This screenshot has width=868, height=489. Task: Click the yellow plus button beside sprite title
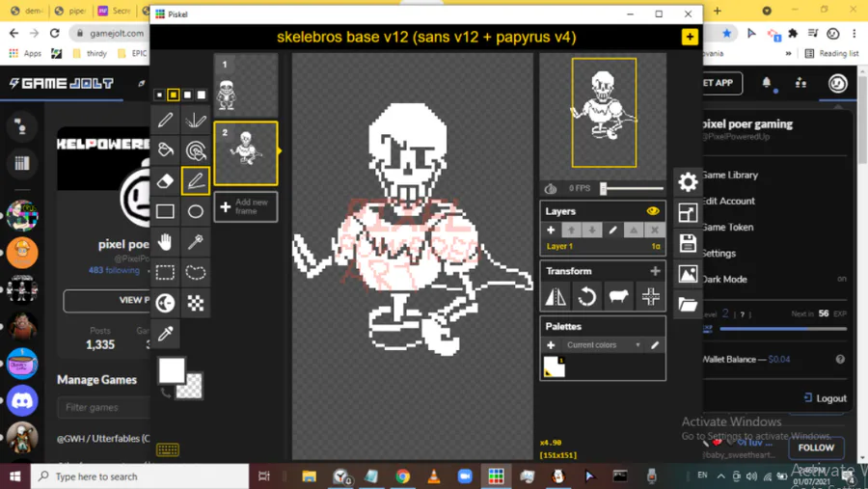point(690,37)
